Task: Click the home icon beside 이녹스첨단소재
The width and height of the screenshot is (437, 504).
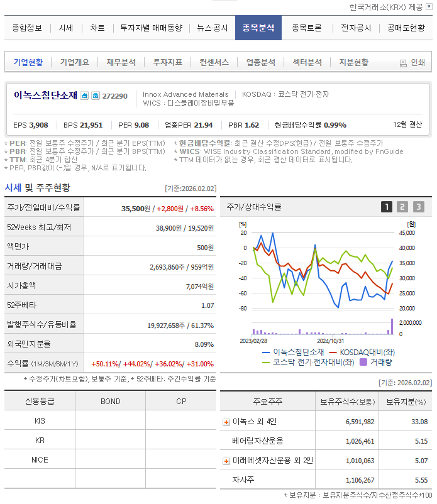Action: click(x=84, y=96)
